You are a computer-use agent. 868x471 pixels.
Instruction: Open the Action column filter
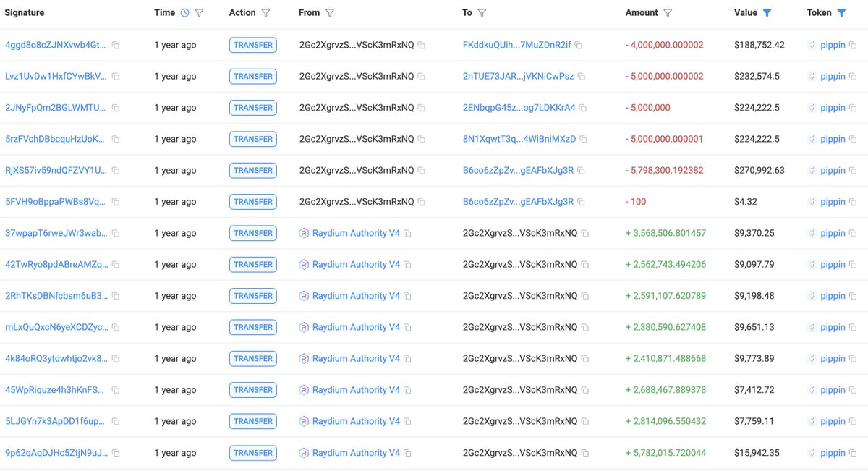(x=265, y=13)
